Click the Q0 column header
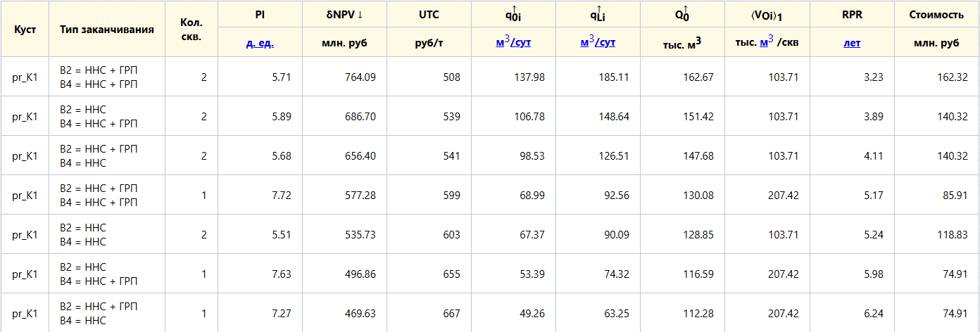 coord(683,15)
